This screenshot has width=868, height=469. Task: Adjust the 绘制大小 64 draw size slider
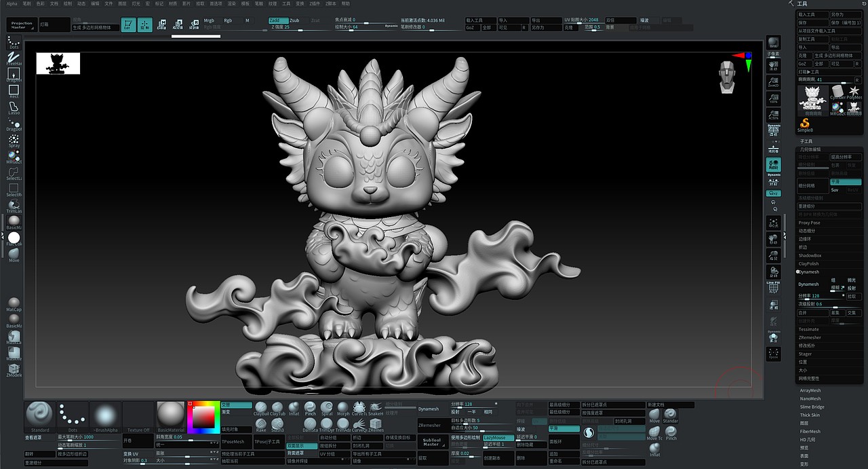(366, 27)
